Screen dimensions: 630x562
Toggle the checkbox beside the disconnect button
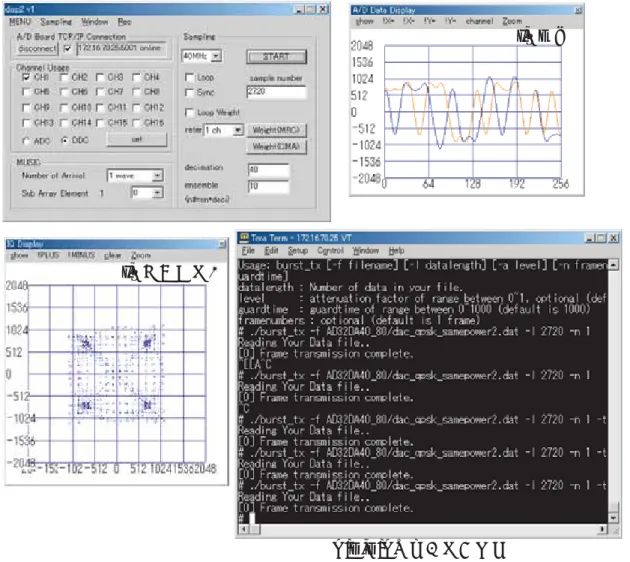[67, 49]
